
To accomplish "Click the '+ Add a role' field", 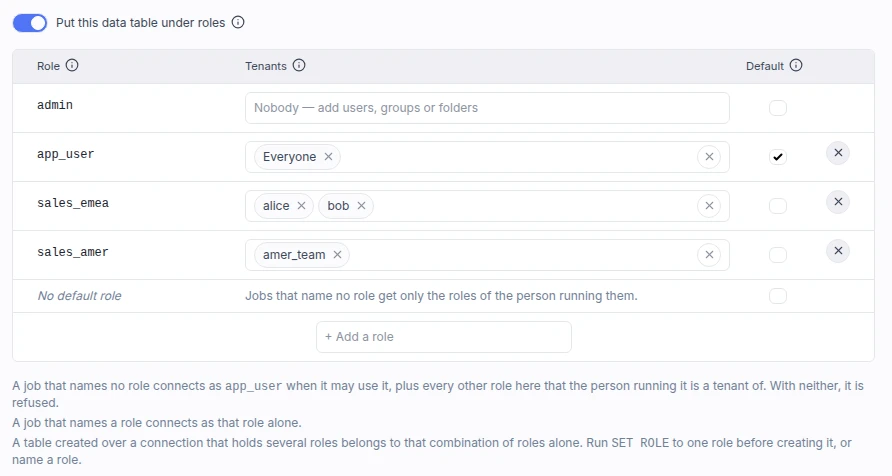I will coord(444,337).
